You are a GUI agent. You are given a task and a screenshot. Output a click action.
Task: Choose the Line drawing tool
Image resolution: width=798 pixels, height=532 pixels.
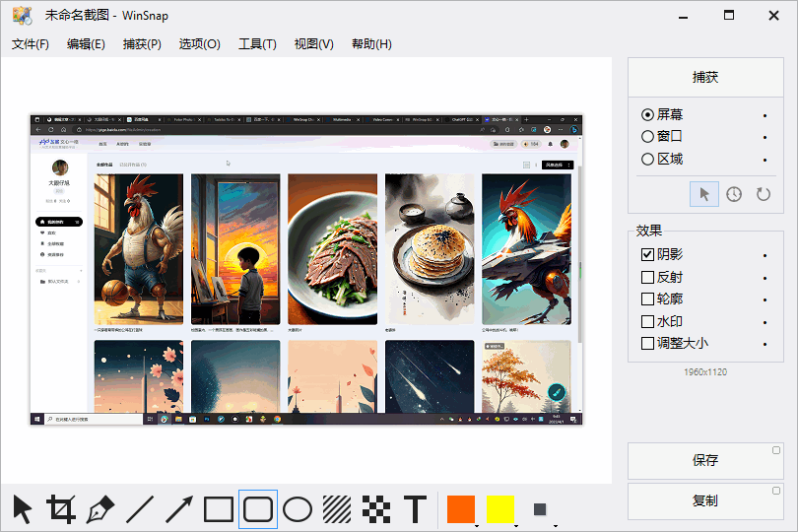140,509
